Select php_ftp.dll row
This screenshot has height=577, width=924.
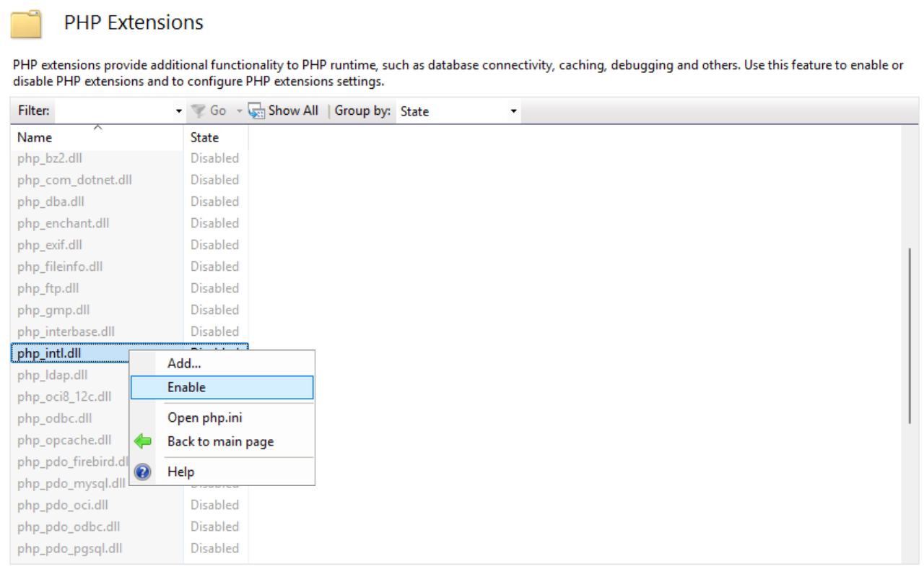[x=129, y=288]
